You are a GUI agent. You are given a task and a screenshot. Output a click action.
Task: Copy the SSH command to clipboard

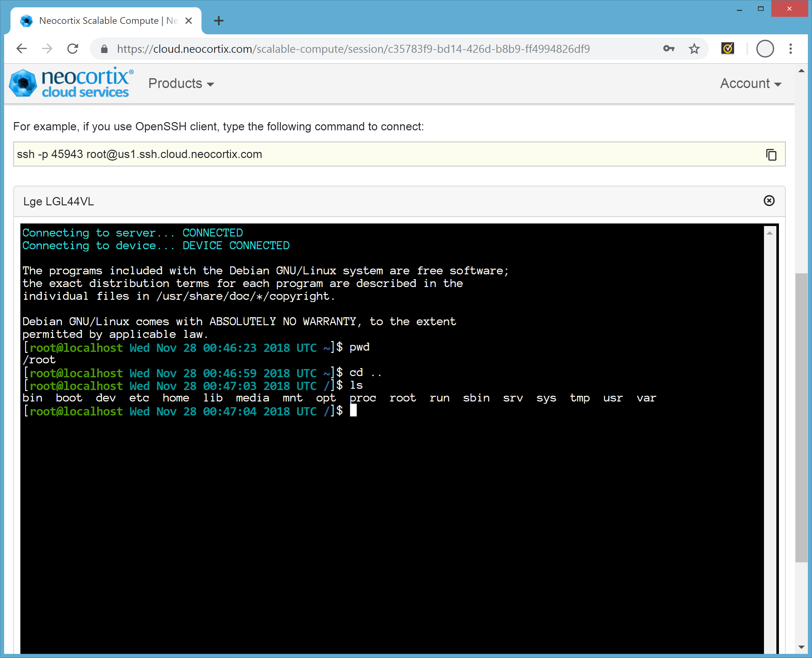click(x=771, y=154)
